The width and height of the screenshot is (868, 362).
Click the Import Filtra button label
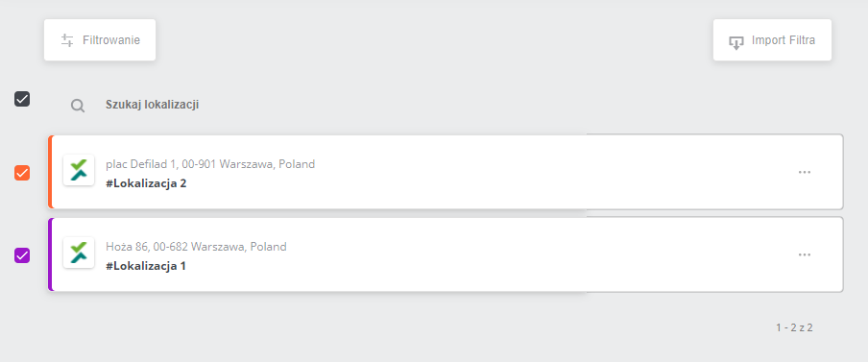point(783,40)
